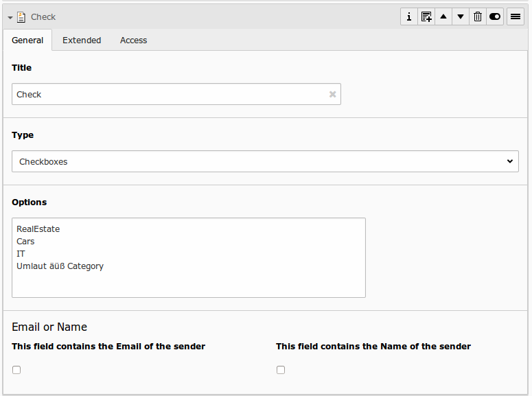Open the Type dropdown showing Checkboxes

tap(265, 162)
